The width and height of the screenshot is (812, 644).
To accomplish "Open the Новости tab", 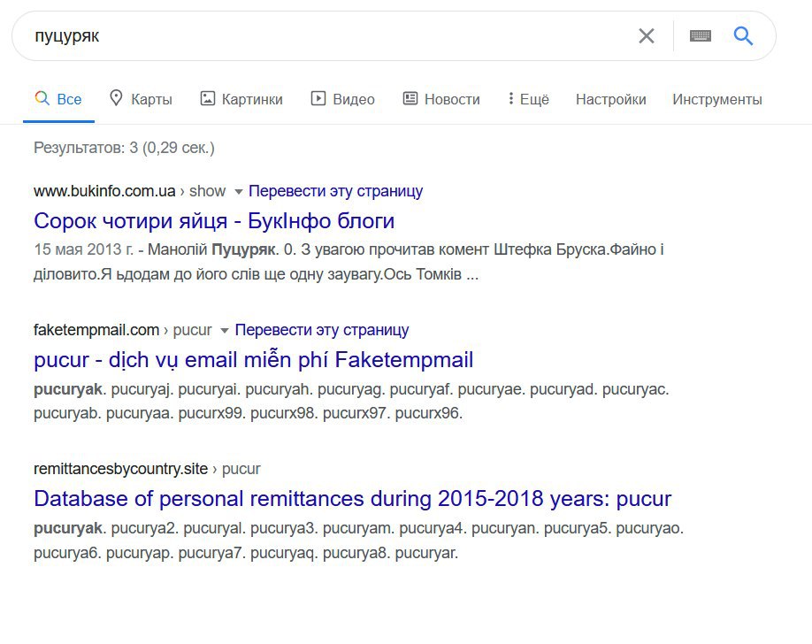I will [441, 99].
